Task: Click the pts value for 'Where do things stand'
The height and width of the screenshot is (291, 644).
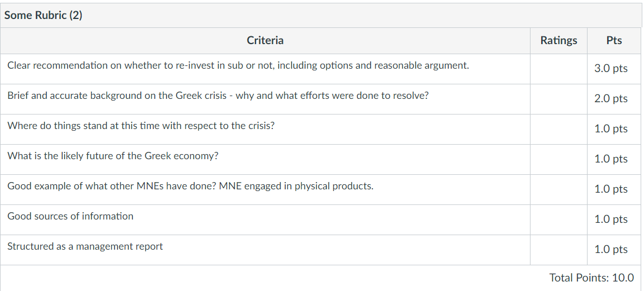Action: click(610, 128)
